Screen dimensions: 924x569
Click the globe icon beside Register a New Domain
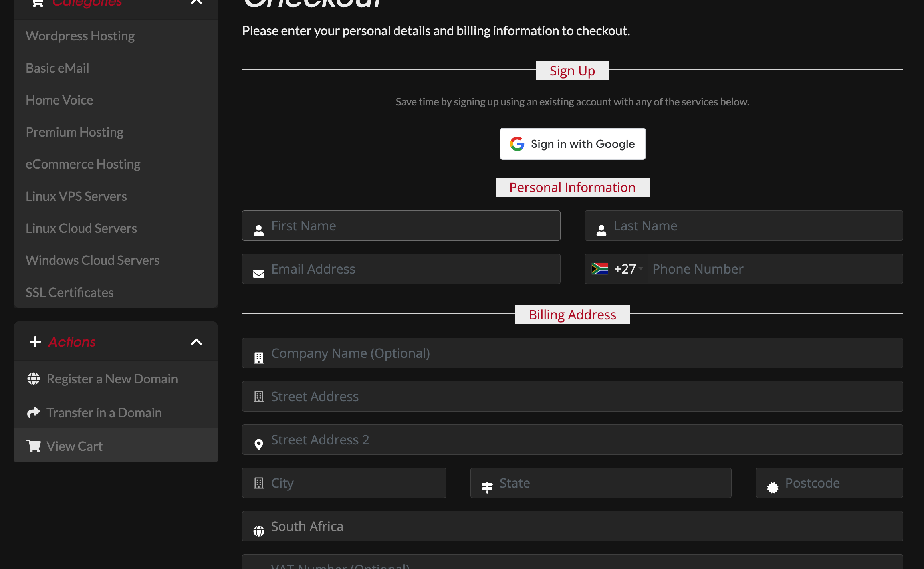[x=34, y=379]
